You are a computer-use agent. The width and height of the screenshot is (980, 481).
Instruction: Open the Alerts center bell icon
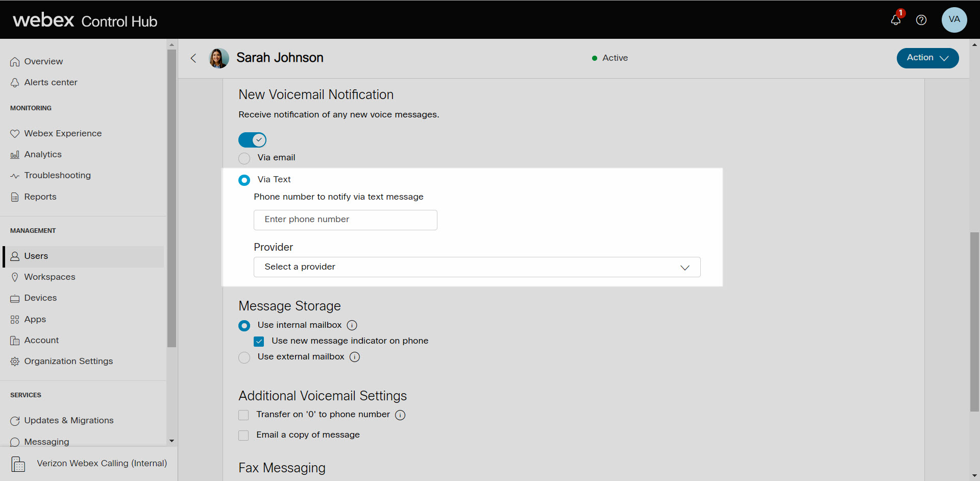[15, 82]
